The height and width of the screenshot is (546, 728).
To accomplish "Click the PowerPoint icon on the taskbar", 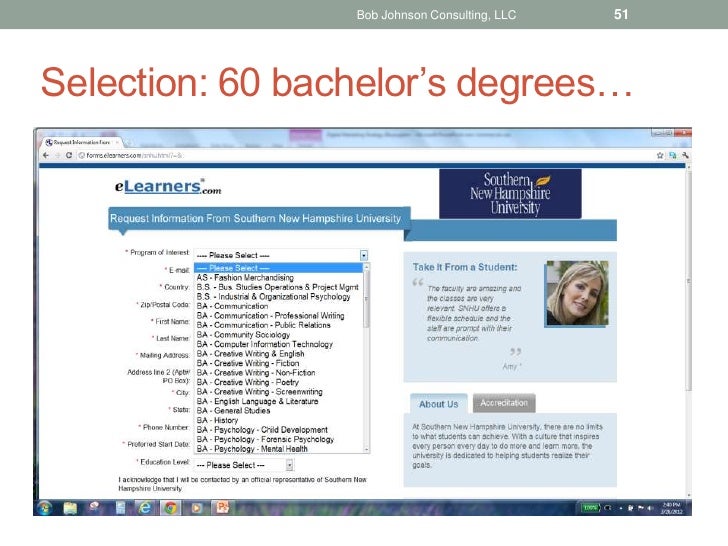I will (222, 508).
